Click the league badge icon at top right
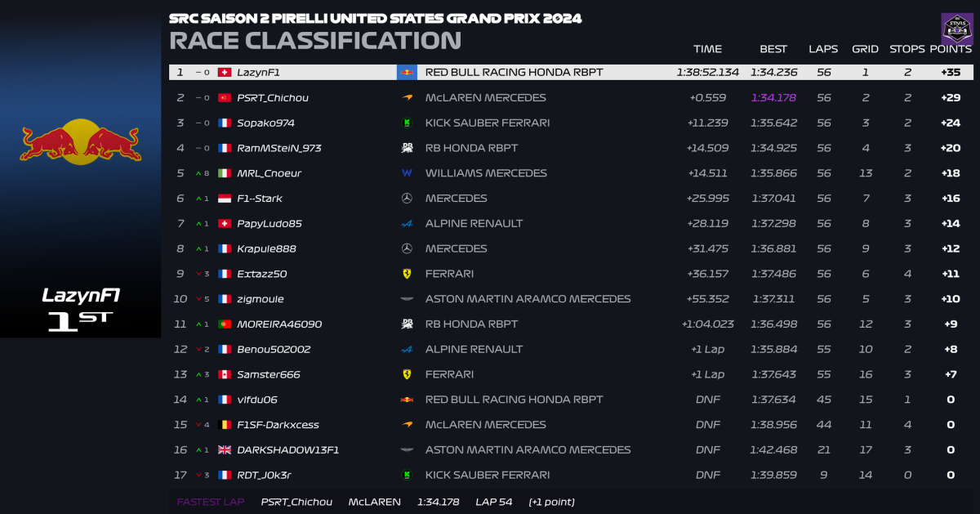The image size is (980, 514). (x=956, y=29)
